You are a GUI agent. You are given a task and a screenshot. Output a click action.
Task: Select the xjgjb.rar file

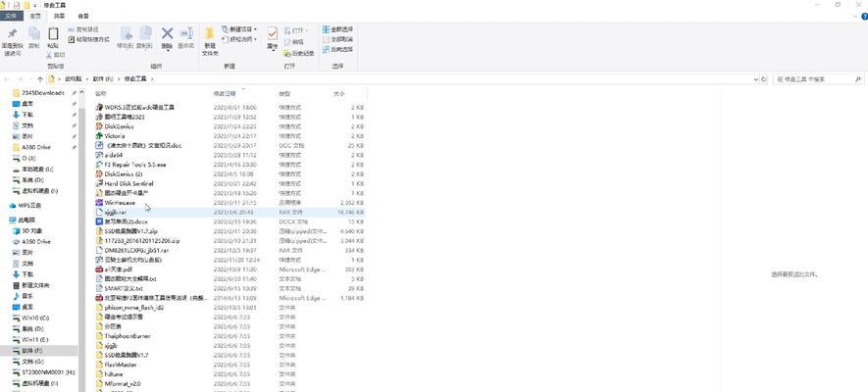[230, 213]
